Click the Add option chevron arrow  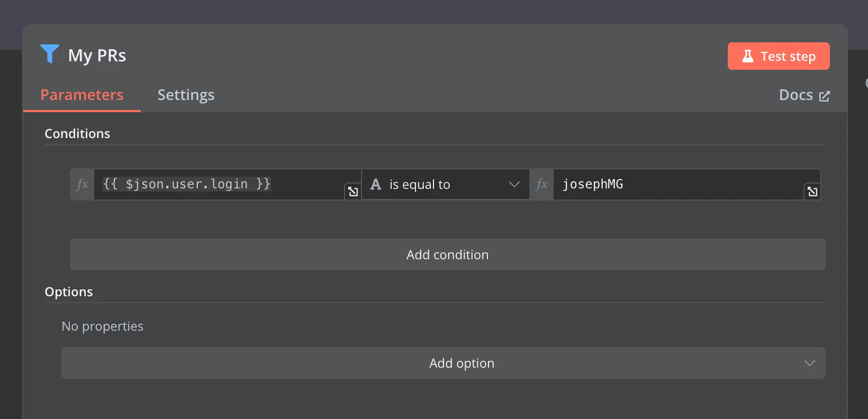pos(809,363)
